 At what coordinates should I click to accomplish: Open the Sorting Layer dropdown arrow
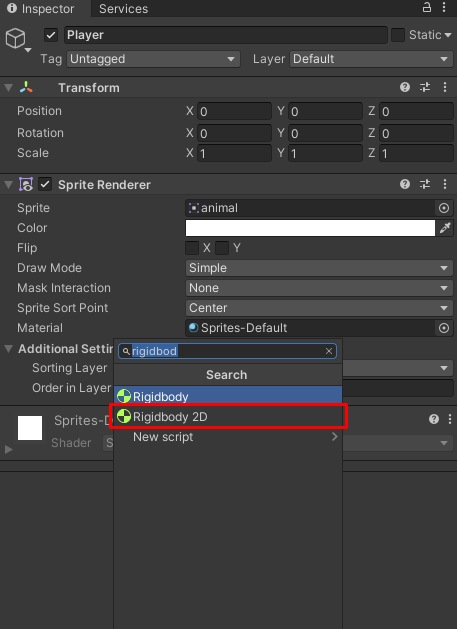(x=444, y=368)
